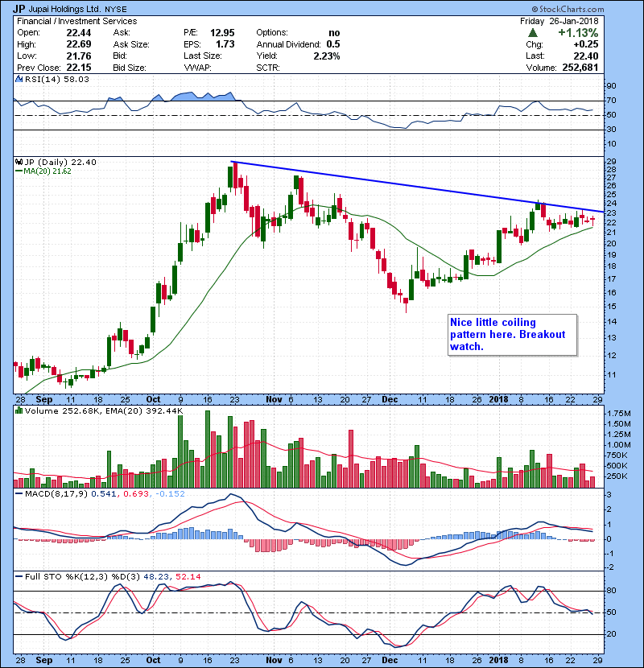Click the SCTR: label
This screenshot has height=668, width=644.
click(268, 68)
